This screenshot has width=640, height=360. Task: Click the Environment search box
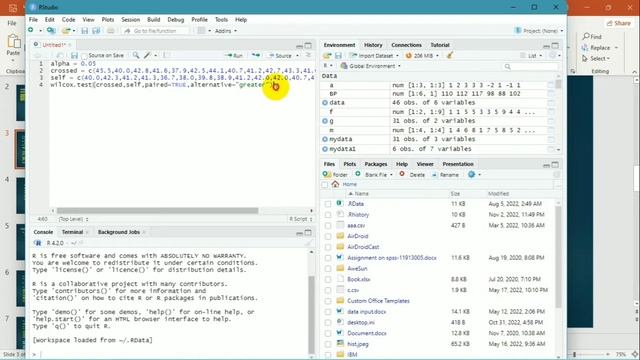[x=530, y=66]
